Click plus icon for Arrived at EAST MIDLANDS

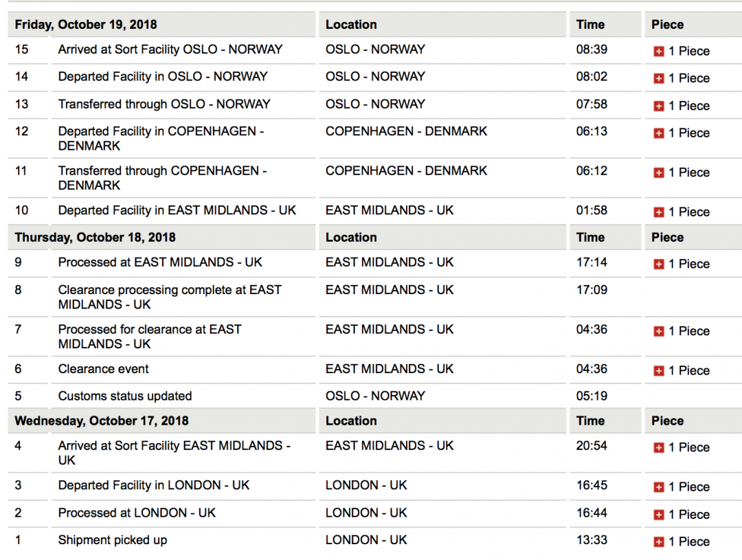[x=658, y=448]
